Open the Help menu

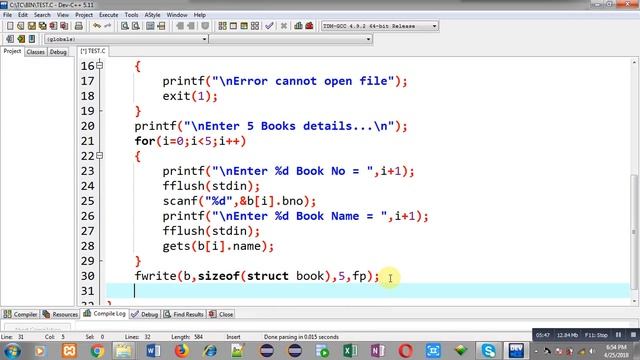click(200, 15)
